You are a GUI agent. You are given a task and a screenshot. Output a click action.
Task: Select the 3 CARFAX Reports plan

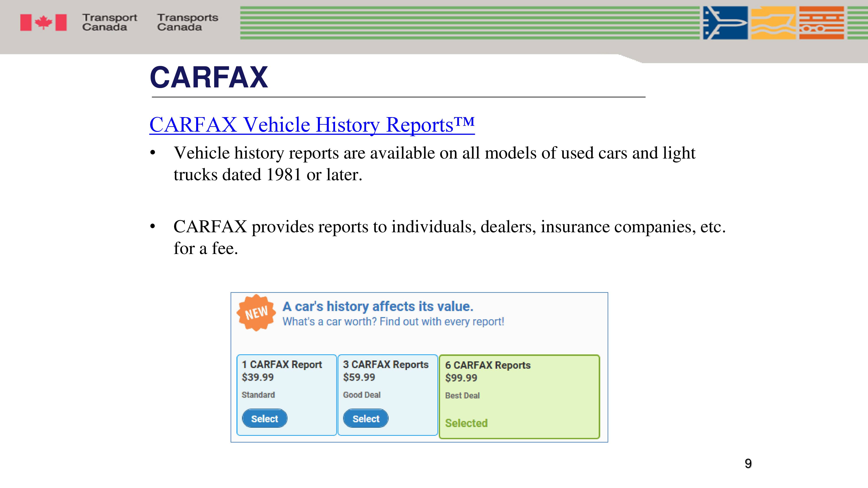pos(366,419)
